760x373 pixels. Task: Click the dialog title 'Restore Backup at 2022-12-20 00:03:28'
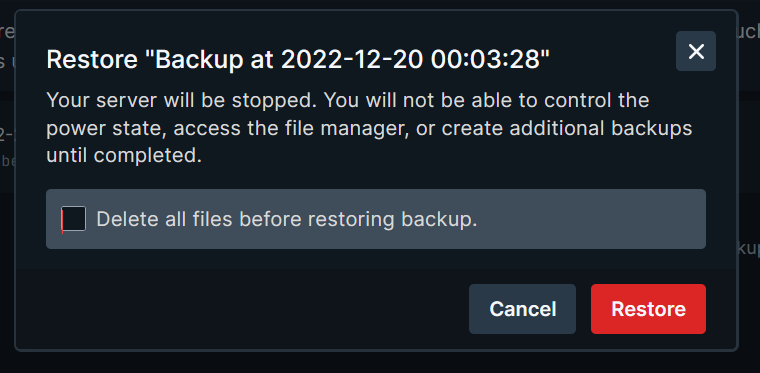298,61
